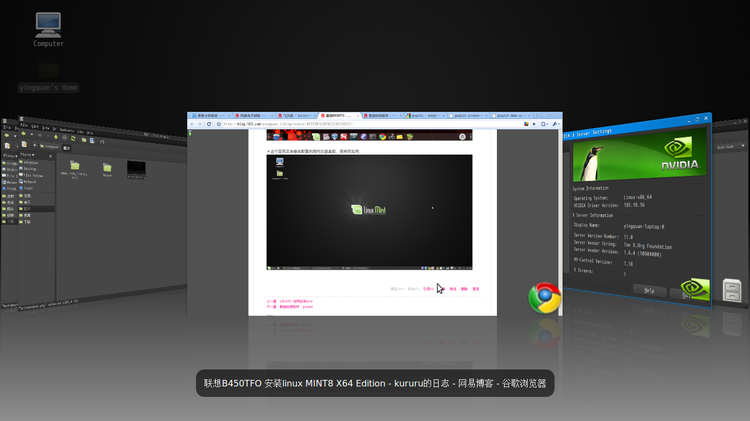Image resolution: width=750 pixels, height=421 pixels.
Task: Click the Linux-x86_64 operating system value
Action: coord(637,197)
